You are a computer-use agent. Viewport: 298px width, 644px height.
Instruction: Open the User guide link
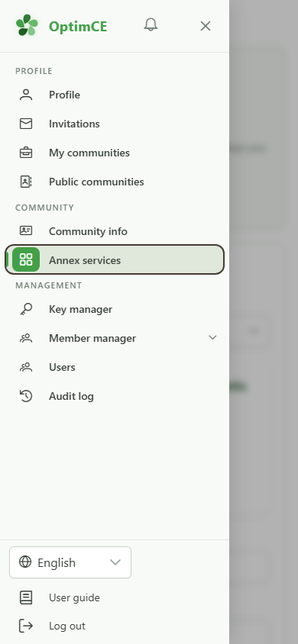pyautogui.click(x=74, y=597)
